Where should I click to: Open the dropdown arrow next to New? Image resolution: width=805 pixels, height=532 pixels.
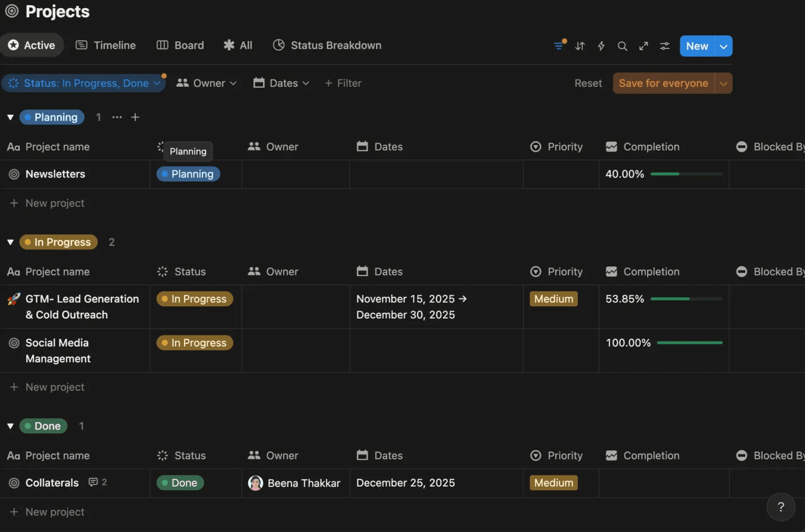pyautogui.click(x=723, y=46)
